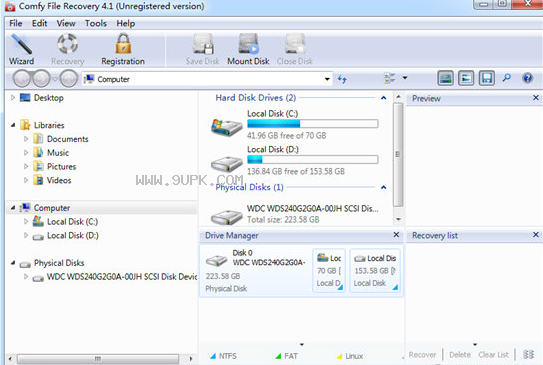This screenshot has width=543, height=365.
Task: Click the Mount Disk toolbar icon
Action: (248, 44)
